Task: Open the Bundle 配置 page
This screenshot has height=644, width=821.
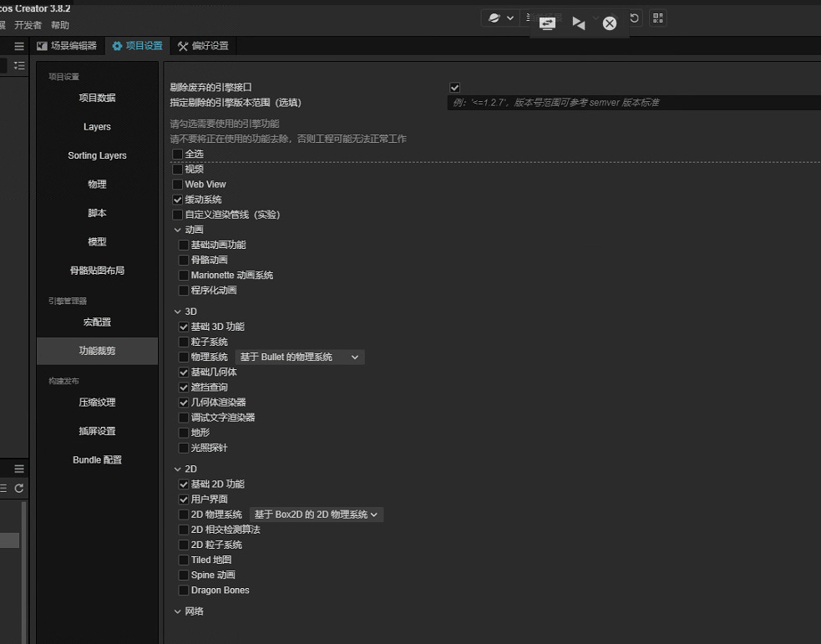Action: pyautogui.click(x=97, y=460)
